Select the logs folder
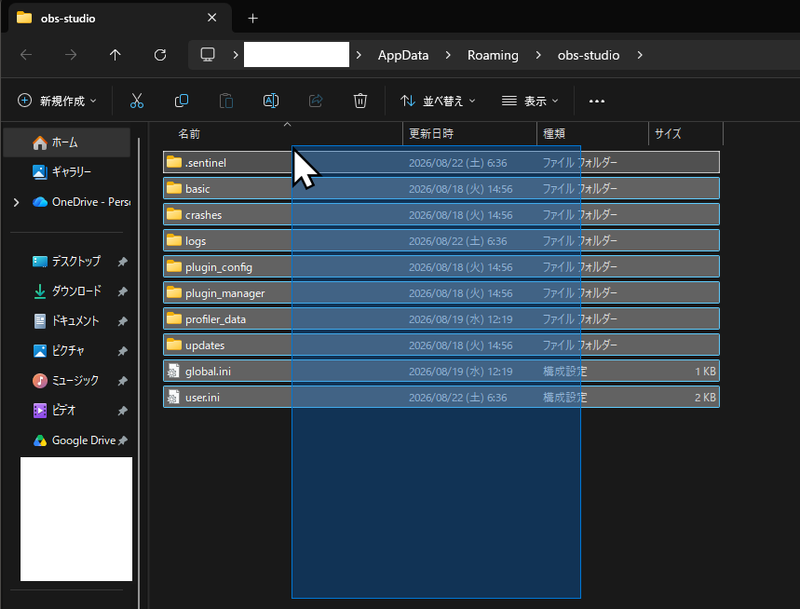800x609 pixels. coord(441,240)
